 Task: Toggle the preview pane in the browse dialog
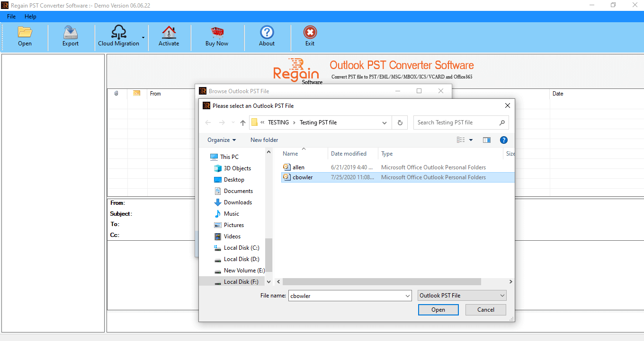(486, 140)
